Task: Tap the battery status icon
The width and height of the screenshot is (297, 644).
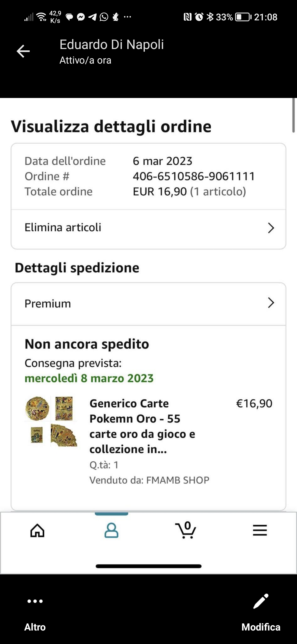Action: pyautogui.click(x=243, y=17)
